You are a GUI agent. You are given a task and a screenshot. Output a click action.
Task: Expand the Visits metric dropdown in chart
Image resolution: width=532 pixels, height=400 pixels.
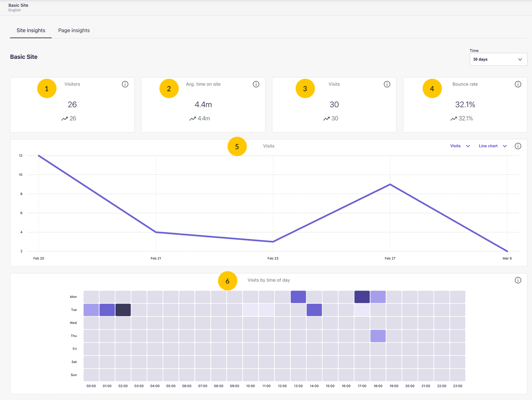[x=460, y=146]
